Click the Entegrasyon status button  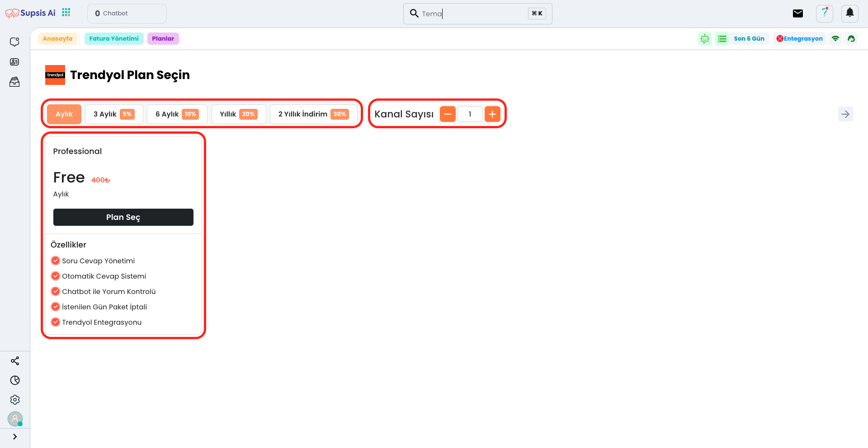pos(800,38)
